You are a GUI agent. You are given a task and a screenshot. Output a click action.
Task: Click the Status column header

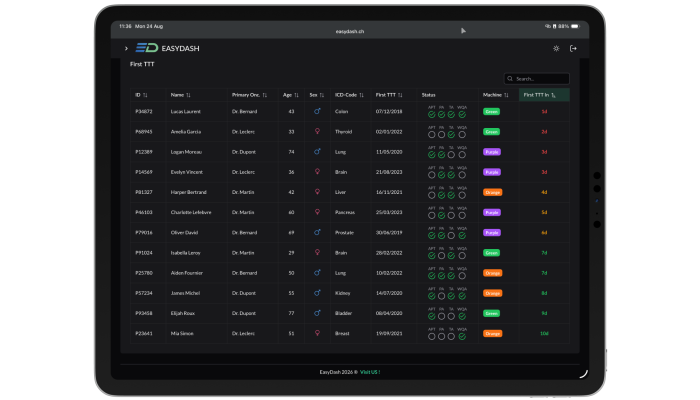click(429, 95)
